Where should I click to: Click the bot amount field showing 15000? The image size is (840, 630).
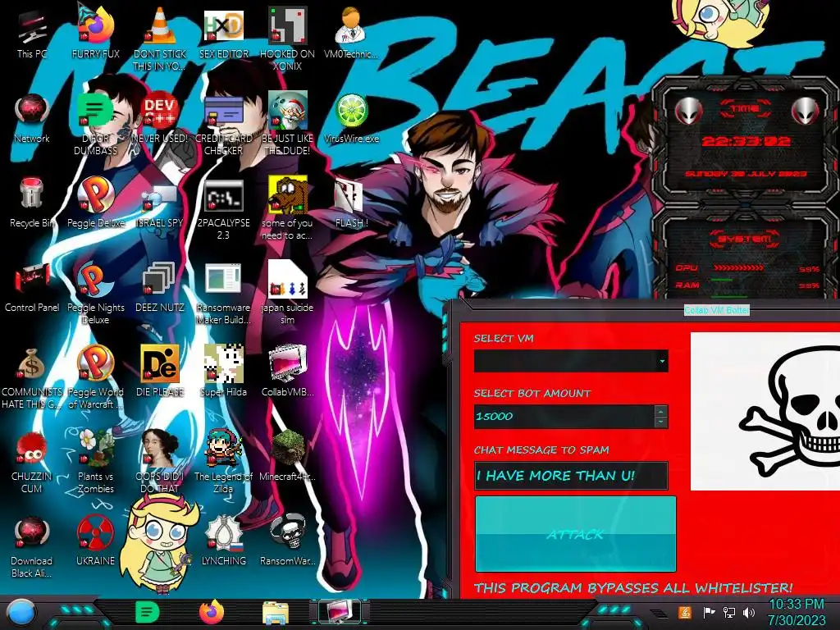pyautogui.click(x=564, y=416)
